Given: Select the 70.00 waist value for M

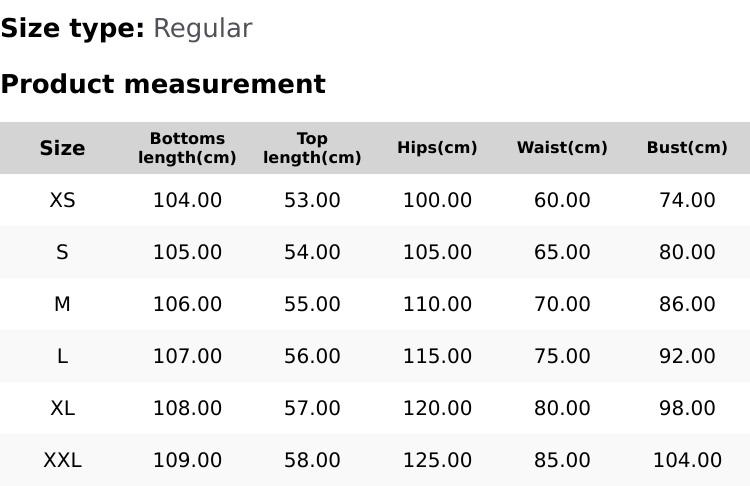Looking at the screenshot, I should point(562,304).
